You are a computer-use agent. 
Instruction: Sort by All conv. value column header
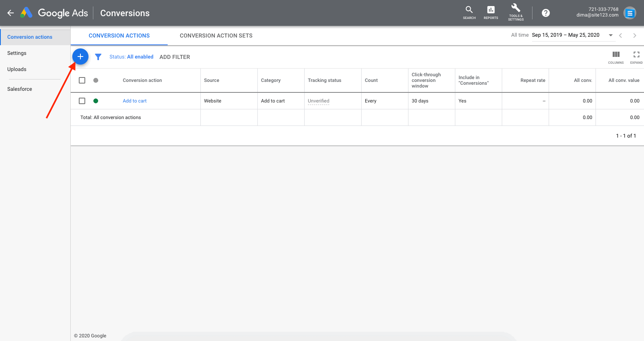tap(624, 80)
